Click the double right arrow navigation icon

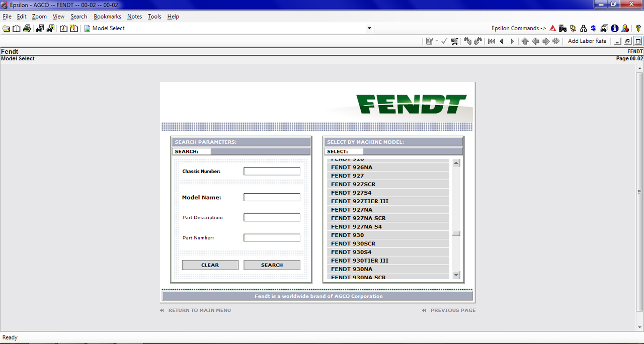556,41
